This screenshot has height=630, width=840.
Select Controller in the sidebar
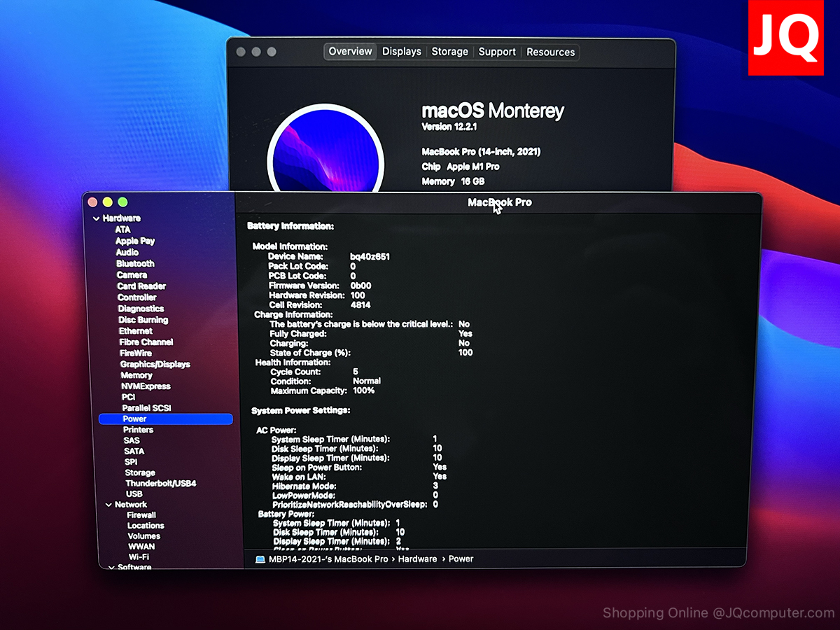point(137,297)
